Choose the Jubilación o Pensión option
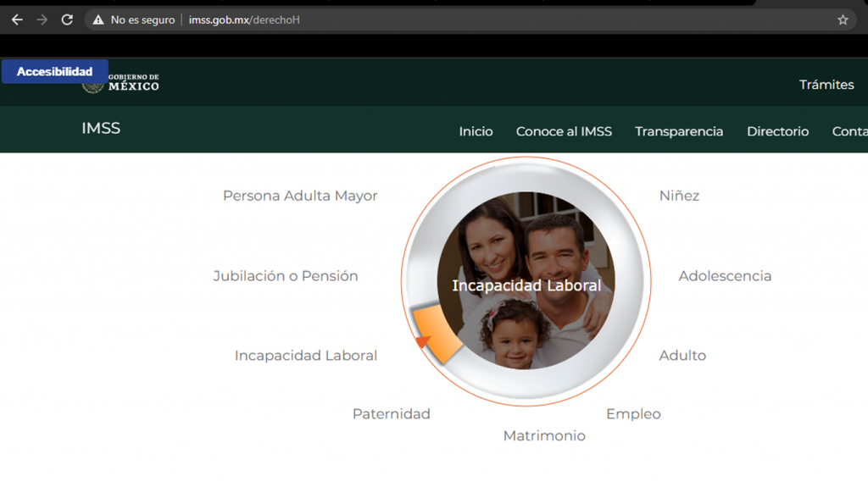This screenshot has width=868, height=487. [x=286, y=276]
